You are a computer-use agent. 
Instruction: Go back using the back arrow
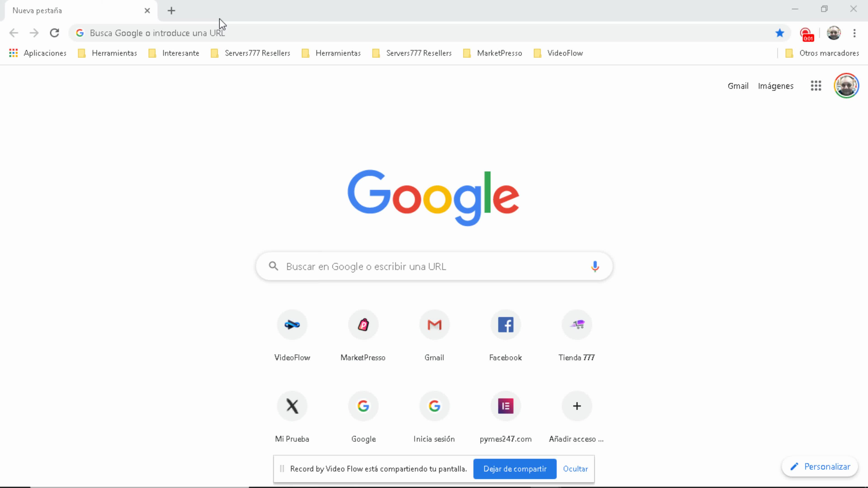click(x=14, y=33)
